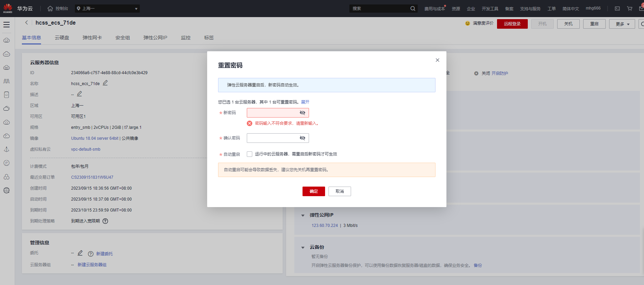The width and height of the screenshot is (644, 285).
Task: Open the 备案 menu item
Action: pos(509,9)
